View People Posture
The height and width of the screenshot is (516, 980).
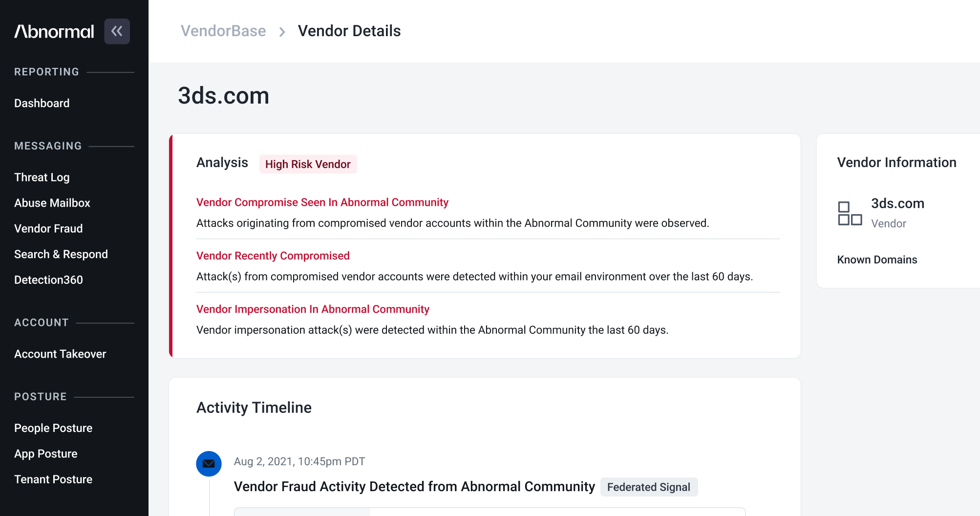tap(53, 428)
